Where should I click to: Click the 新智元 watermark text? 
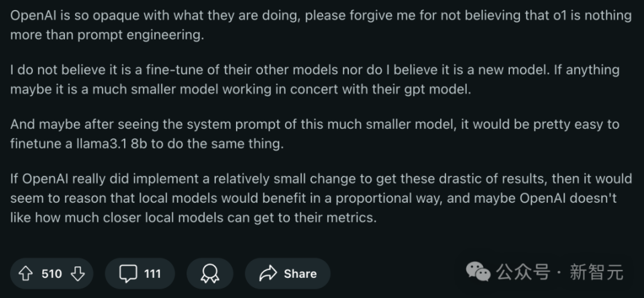(x=597, y=272)
